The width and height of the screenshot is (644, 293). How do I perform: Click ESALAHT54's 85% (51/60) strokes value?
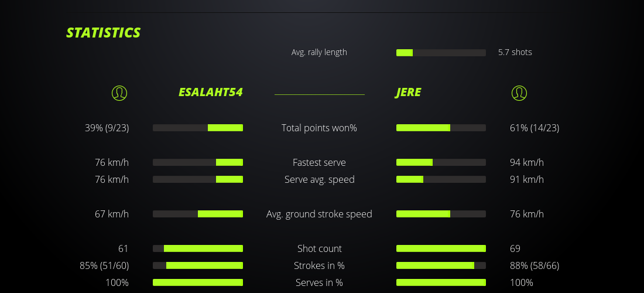coord(104,265)
